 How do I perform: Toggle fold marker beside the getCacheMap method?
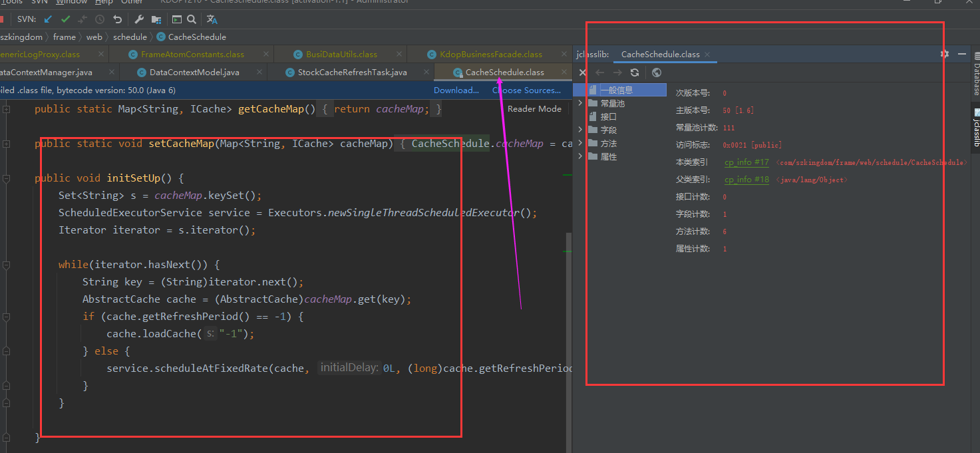pyautogui.click(x=6, y=109)
